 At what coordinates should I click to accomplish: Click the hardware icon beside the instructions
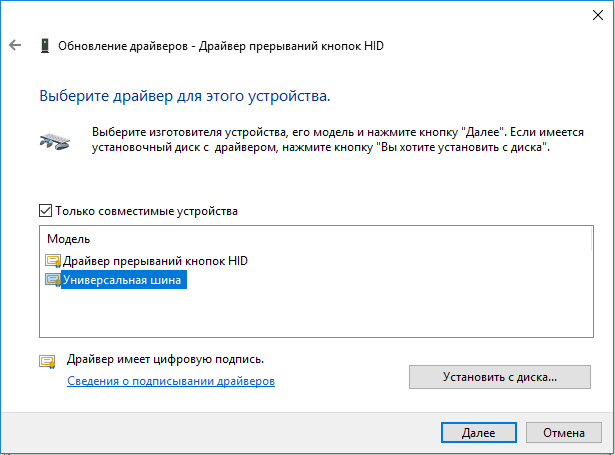point(55,139)
